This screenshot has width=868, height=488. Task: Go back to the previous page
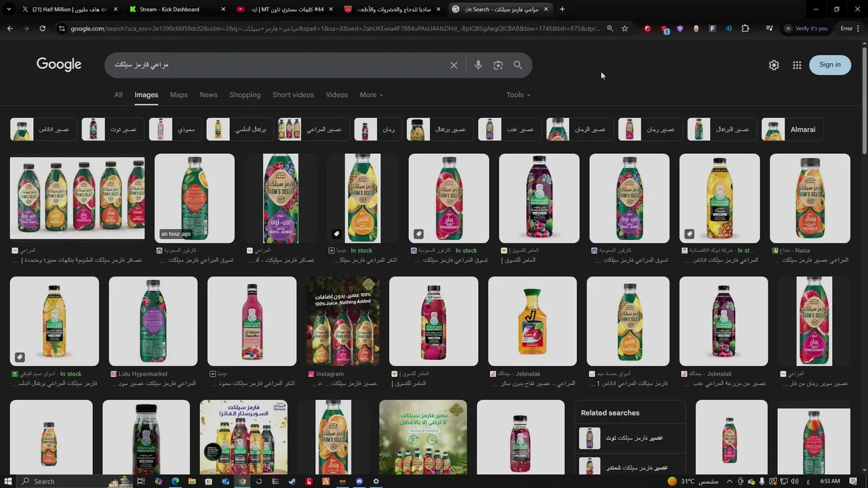point(9,28)
